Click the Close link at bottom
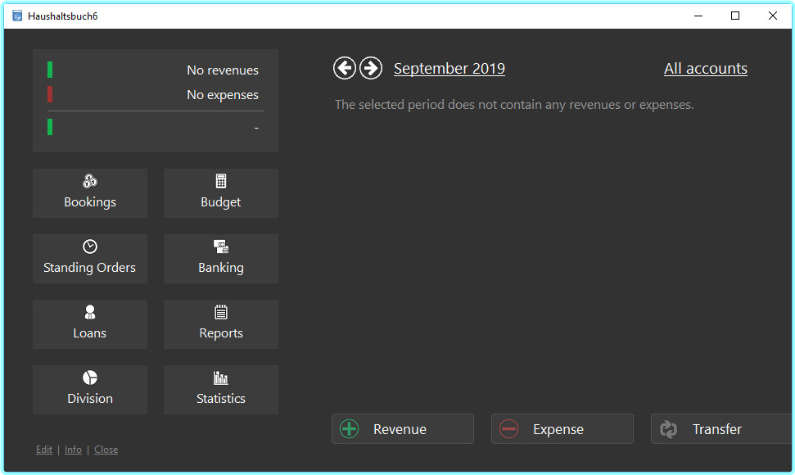795x475 pixels. pos(106,450)
